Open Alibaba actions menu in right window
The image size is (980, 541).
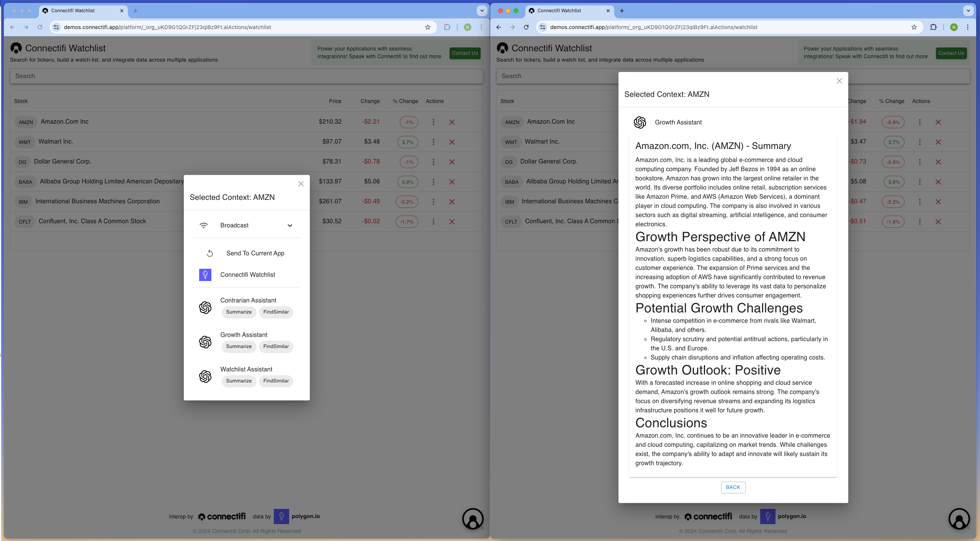click(919, 182)
